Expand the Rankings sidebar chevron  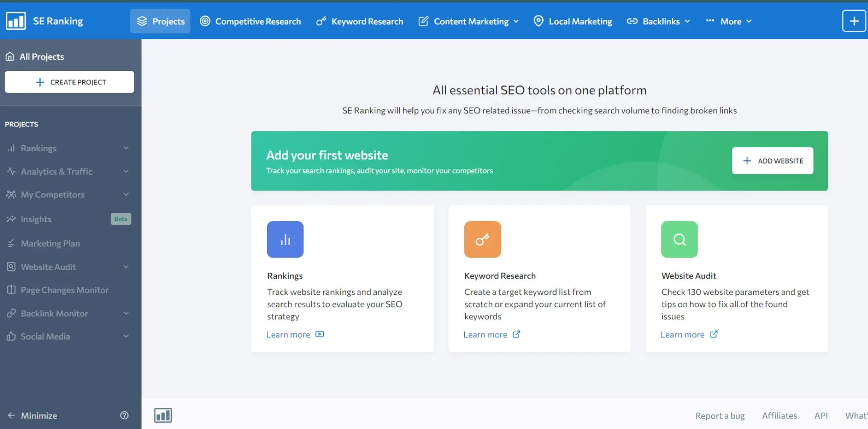coord(126,148)
